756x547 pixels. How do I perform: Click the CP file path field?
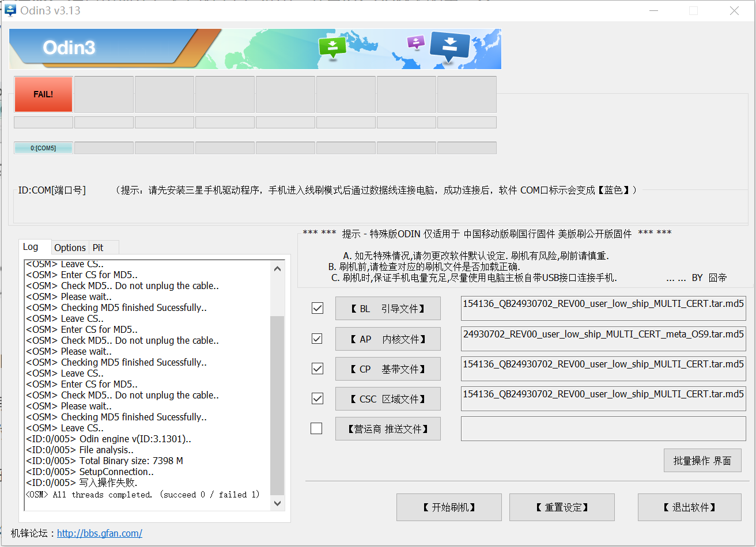pos(603,369)
